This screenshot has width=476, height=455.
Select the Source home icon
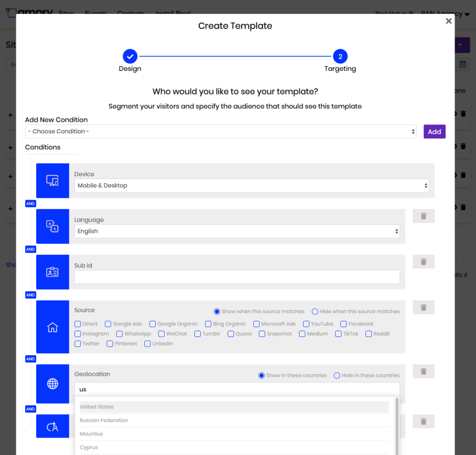[x=53, y=327]
